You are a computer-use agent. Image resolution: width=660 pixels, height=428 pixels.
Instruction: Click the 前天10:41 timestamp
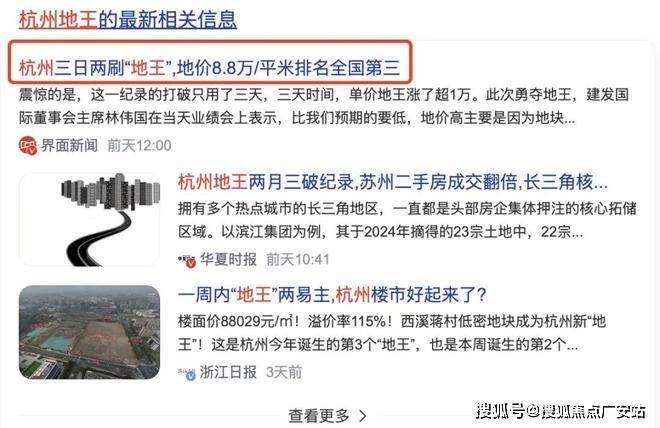(x=298, y=259)
